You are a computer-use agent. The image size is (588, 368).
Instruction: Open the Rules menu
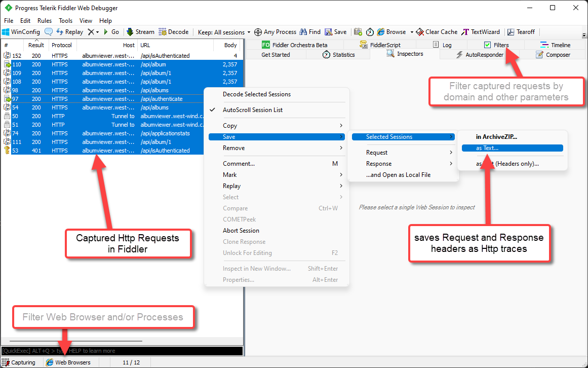45,21
